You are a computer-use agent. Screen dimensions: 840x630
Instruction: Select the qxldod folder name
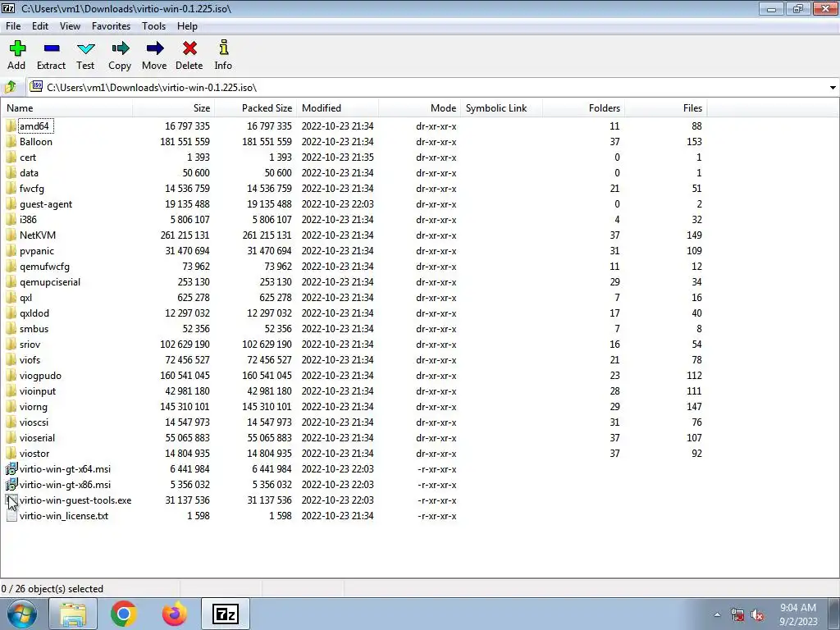tap(34, 313)
